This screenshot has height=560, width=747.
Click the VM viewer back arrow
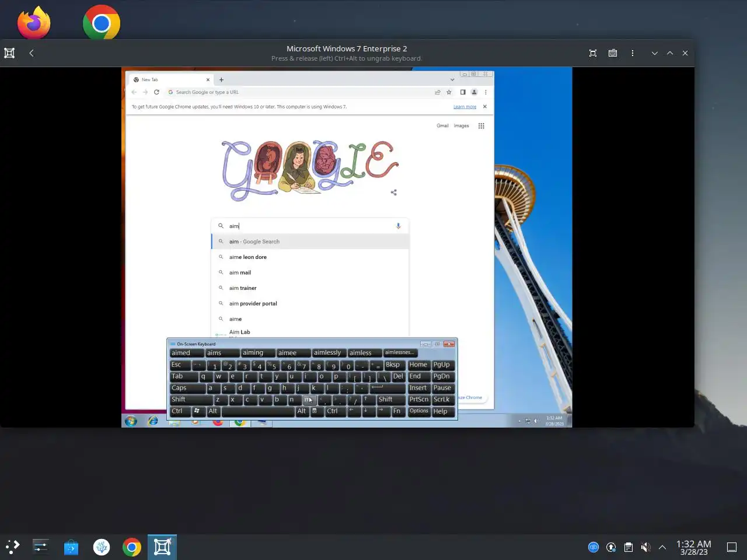coord(32,53)
